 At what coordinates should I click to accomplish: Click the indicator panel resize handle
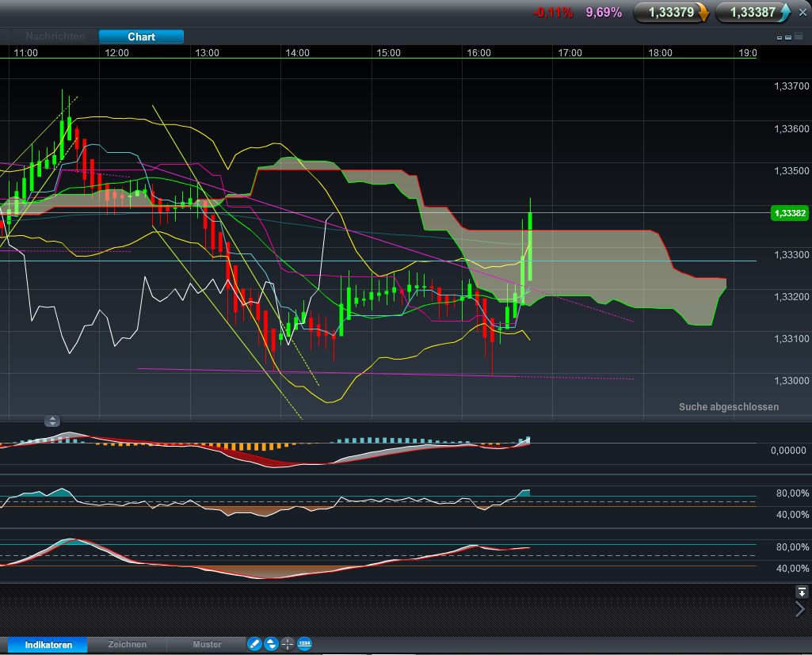52,421
